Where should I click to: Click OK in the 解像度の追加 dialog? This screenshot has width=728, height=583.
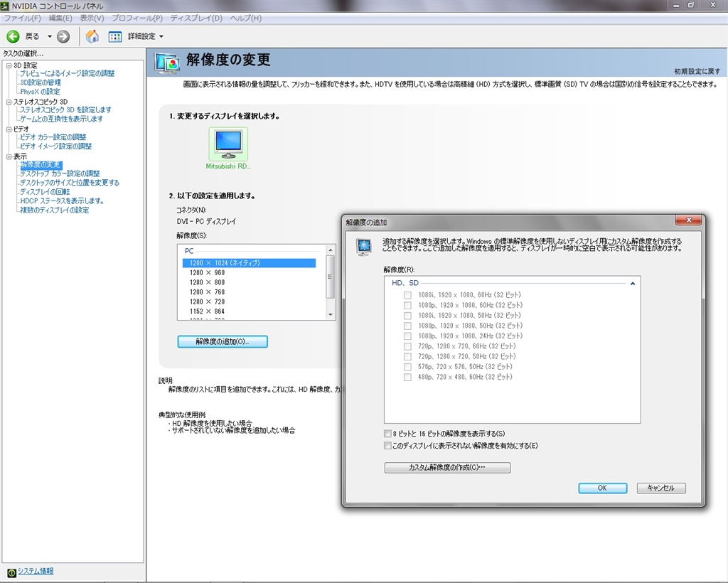point(602,488)
